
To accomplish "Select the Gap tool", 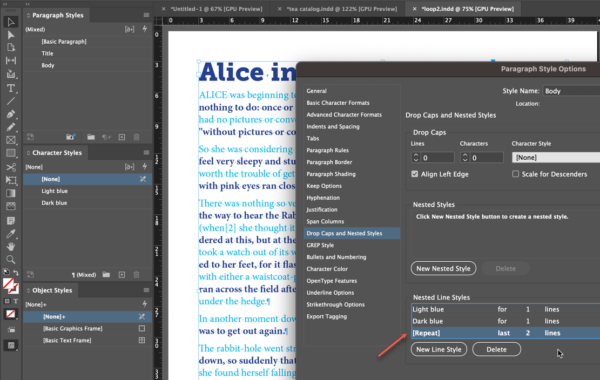I will (x=11, y=60).
